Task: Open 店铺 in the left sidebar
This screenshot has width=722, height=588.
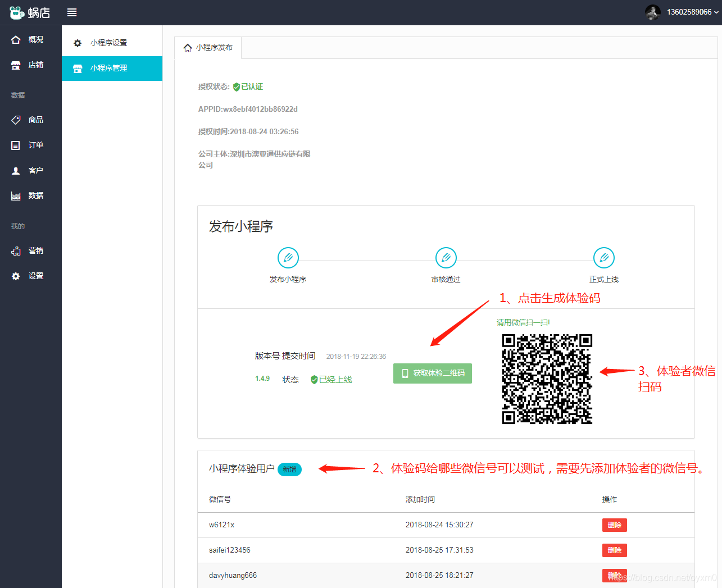Action: (x=30, y=65)
